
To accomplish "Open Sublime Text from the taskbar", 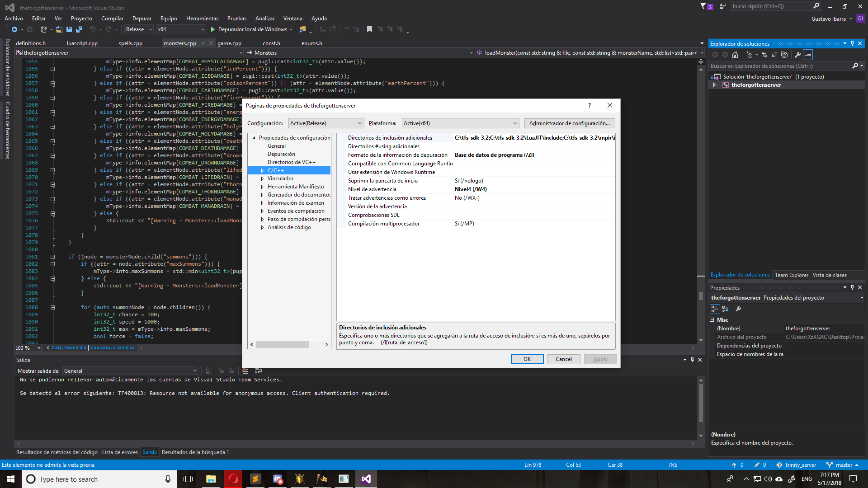I will click(x=255, y=479).
